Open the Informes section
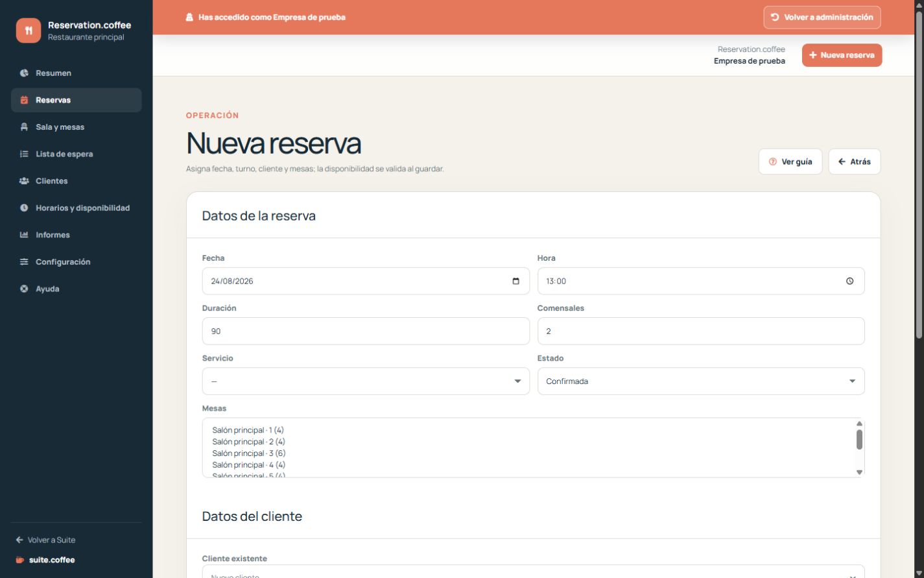Viewport: 924px width, 578px height. 77,235
